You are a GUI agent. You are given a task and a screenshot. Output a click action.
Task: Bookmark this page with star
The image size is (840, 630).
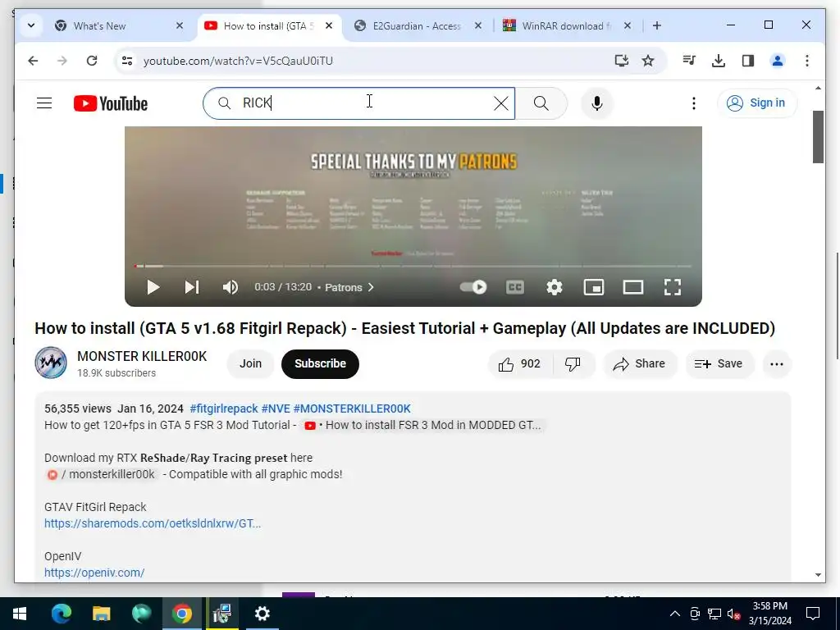pos(648,61)
